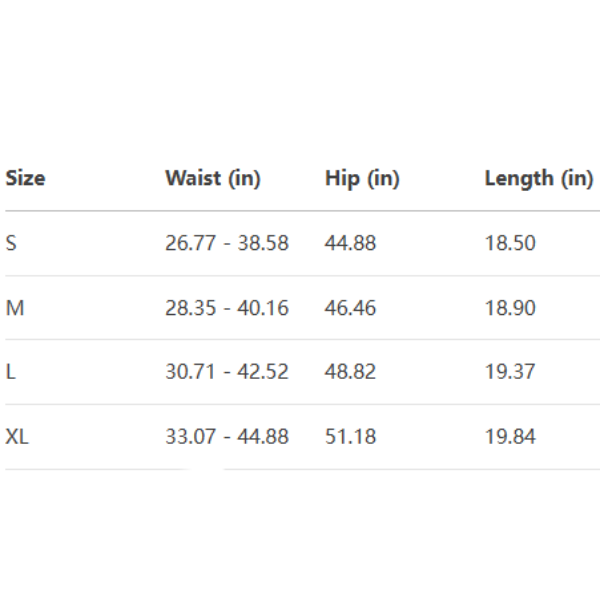Click the Waist (in) column header

[x=212, y=179]
